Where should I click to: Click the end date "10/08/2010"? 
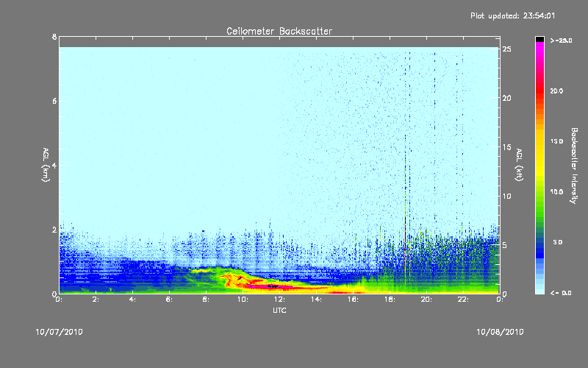[x=500, y=332]
